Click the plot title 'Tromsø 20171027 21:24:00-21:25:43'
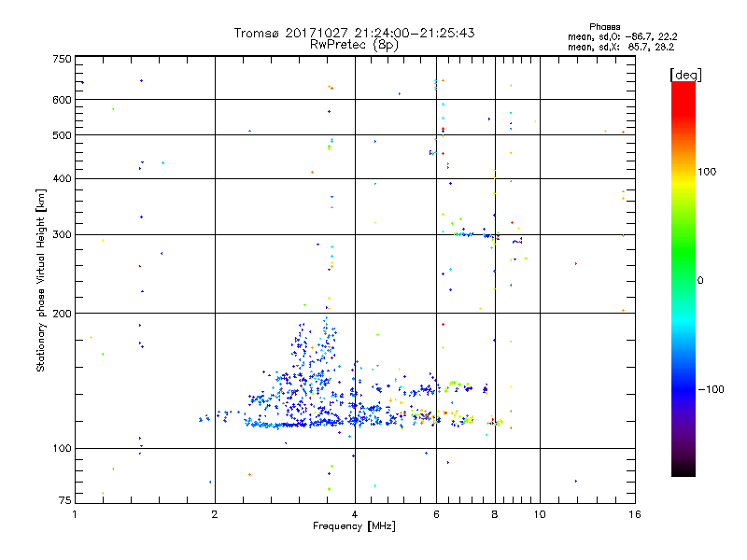Screen dimensions: 747x560 [x=354, y=33]
